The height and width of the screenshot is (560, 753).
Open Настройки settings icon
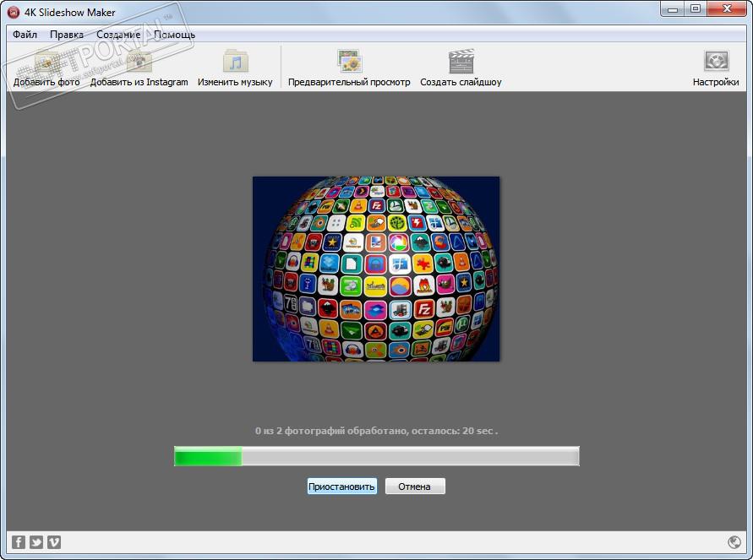click(x=716, y=62)
